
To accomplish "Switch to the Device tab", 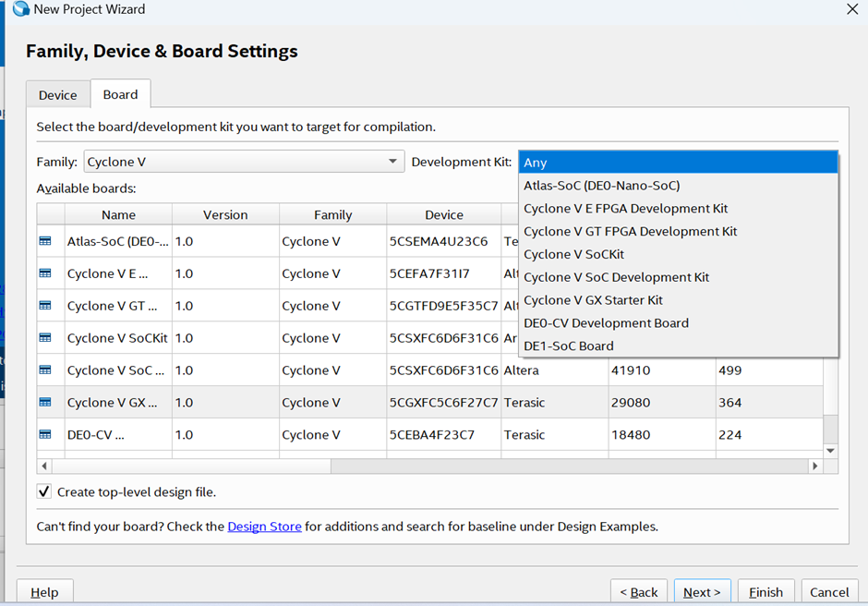I will pos(57,95).
